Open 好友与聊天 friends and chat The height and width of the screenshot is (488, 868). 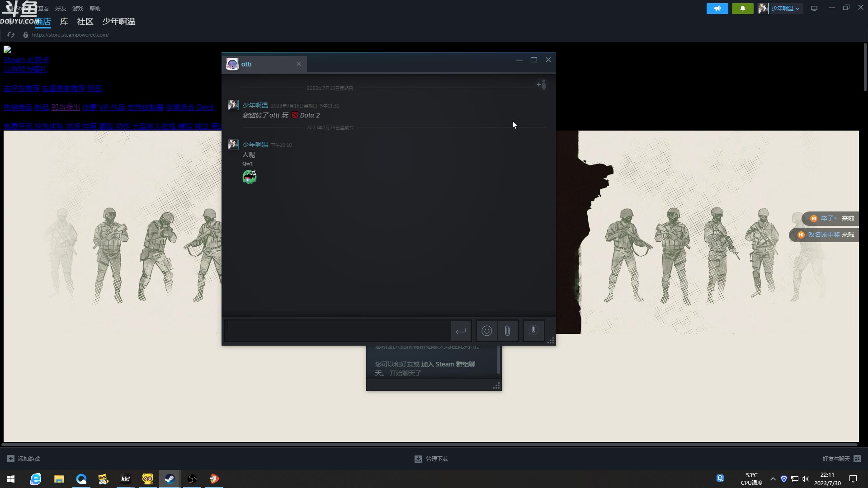pyautogui.click(x=841, y=459)
